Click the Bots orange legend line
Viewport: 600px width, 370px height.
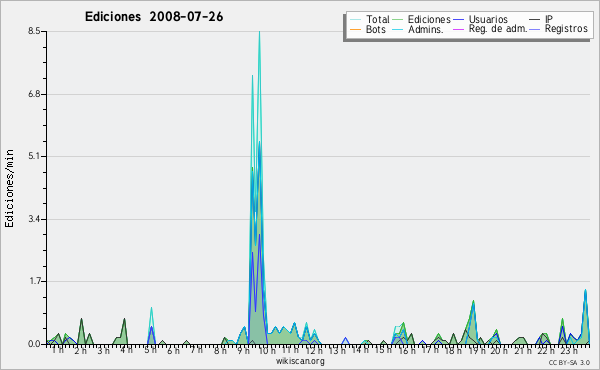[x=355, y=29]
